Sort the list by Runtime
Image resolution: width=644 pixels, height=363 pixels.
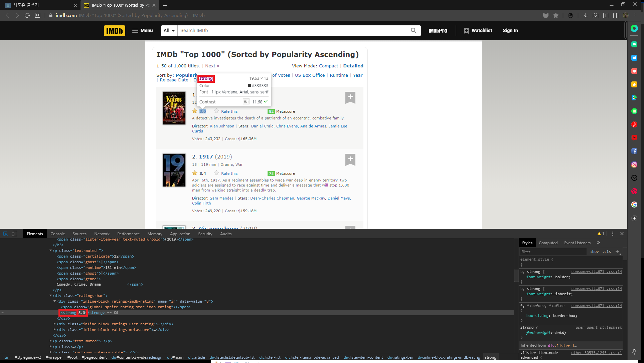click(338, 75)
